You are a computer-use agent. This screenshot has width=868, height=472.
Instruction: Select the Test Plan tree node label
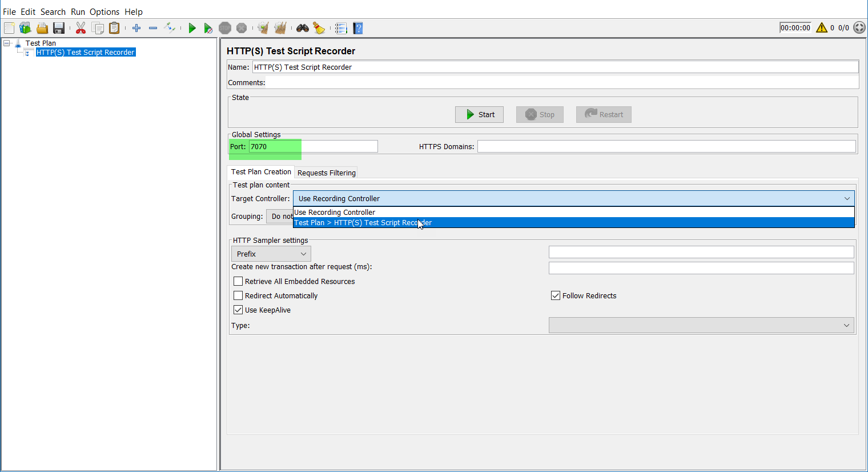(x=41, y=43)
